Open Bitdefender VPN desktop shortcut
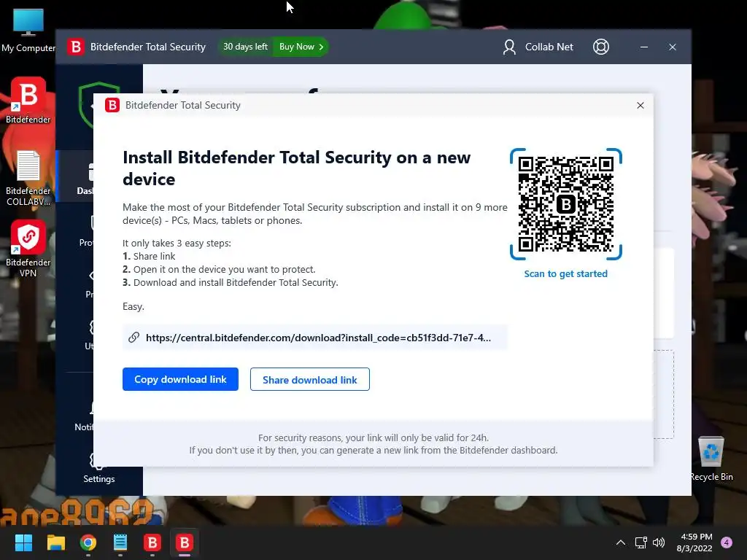 (28, 249)
